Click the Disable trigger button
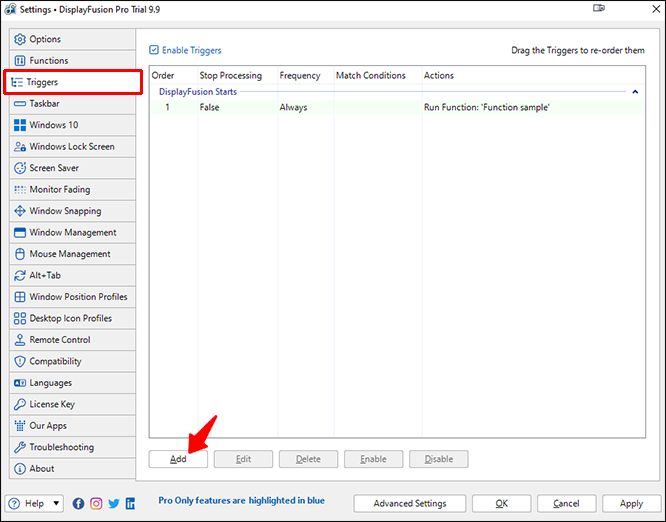The height and width of the screenshot is (522, 666). point(439,459)
